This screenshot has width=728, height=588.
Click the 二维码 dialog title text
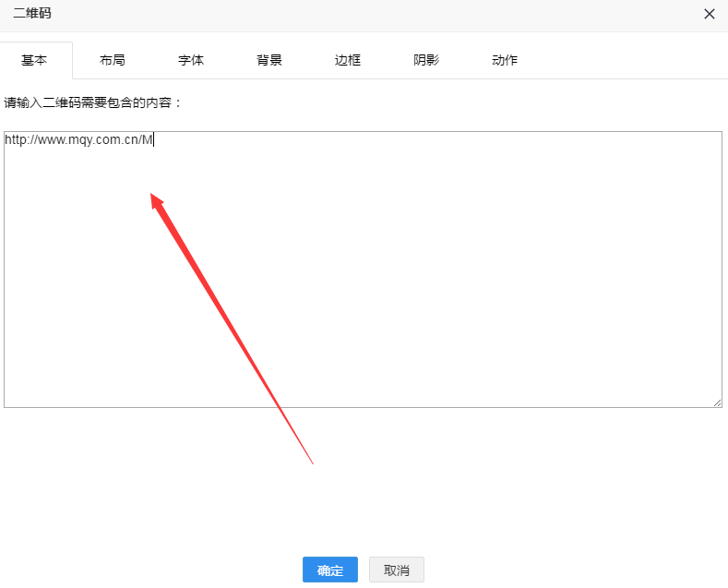point(32,14)
